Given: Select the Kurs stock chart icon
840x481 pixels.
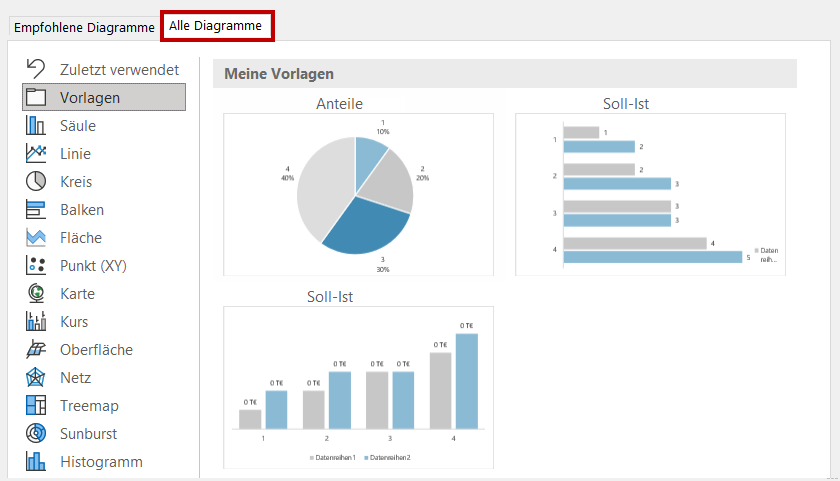Looking at the screenshot, I should tap(36, 322).
